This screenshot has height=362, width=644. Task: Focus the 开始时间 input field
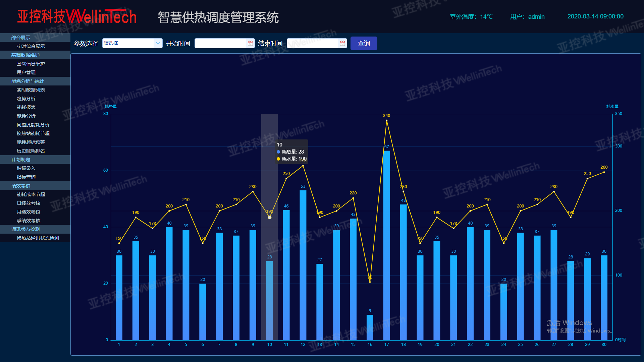tap(224, 43)
